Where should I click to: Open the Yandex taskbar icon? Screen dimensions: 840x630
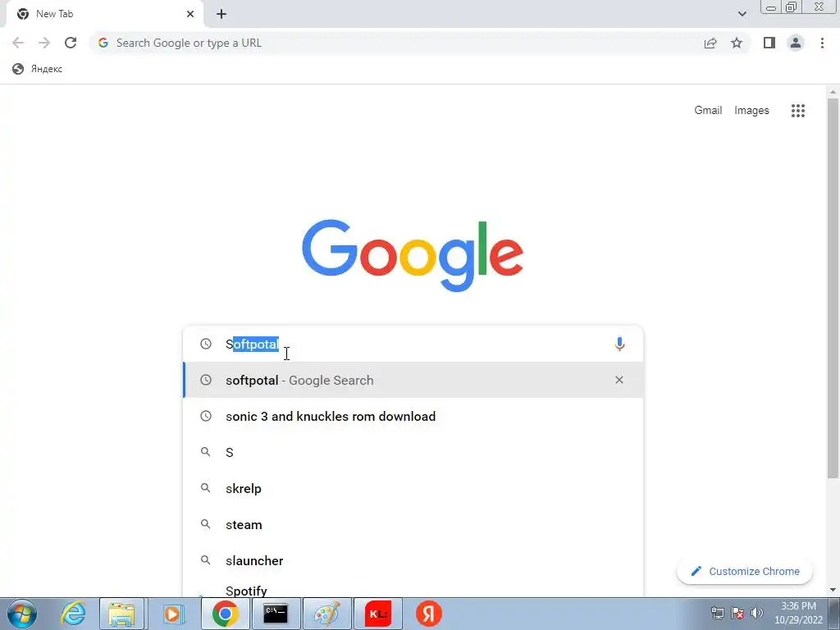428,614
